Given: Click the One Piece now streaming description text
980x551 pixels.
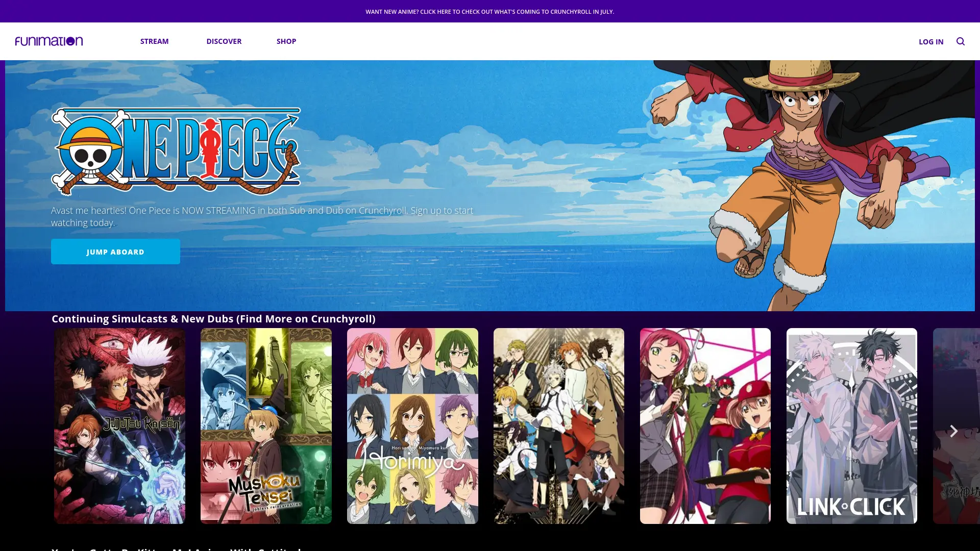Looking at the screenshot, I should 262,216.
